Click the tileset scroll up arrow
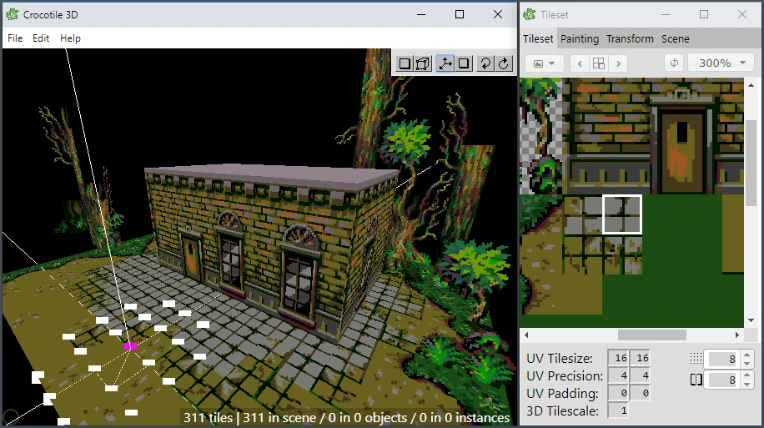The height and width of the screenshot is (428, 764). coord(751,85)
